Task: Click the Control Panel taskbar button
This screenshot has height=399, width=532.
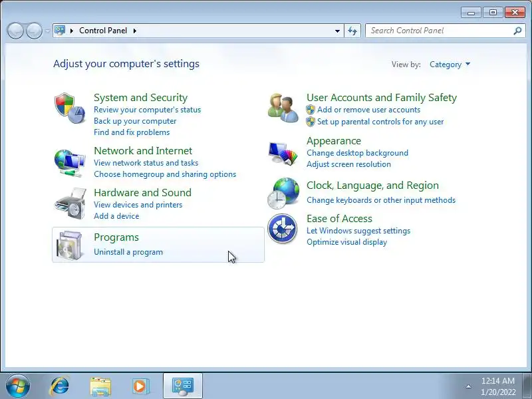Action: click(x=183, y=386)
